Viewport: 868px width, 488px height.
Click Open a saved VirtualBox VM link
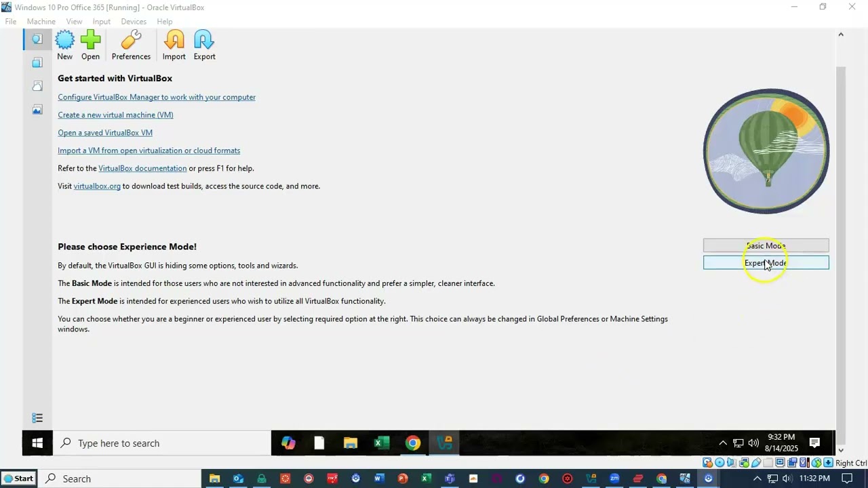[x=105, y=133]
